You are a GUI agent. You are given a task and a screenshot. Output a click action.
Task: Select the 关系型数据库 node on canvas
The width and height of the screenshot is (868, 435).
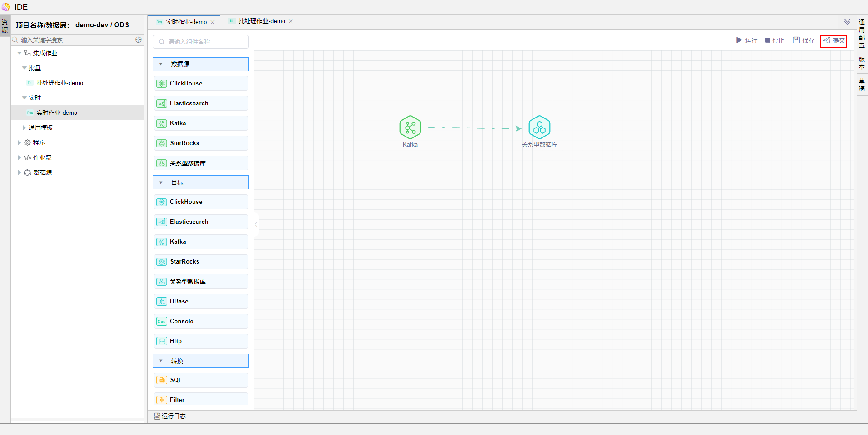(539, 128)
